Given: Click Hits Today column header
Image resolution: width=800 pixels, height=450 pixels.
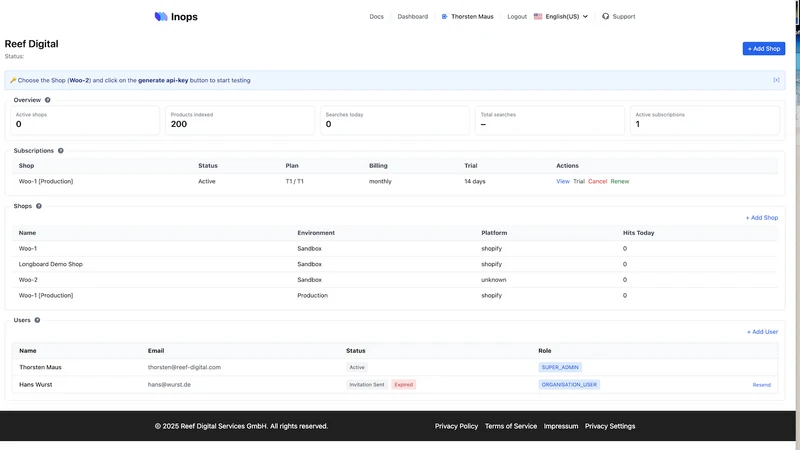Looking at the screenshot, I should pos(638,233).
